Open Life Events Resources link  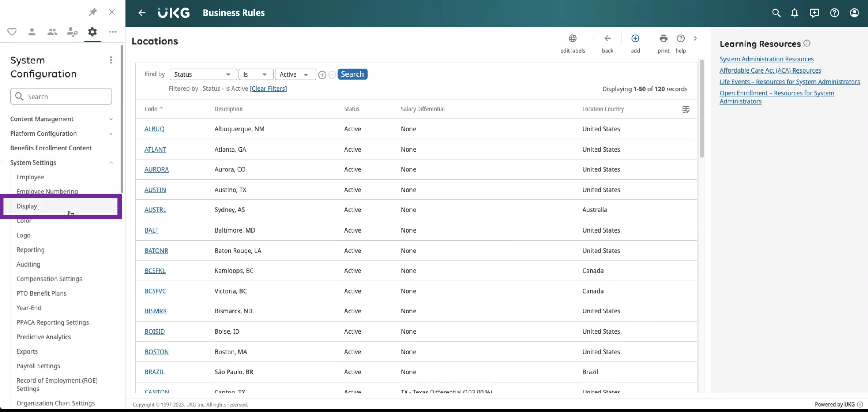tap(790, 82)
